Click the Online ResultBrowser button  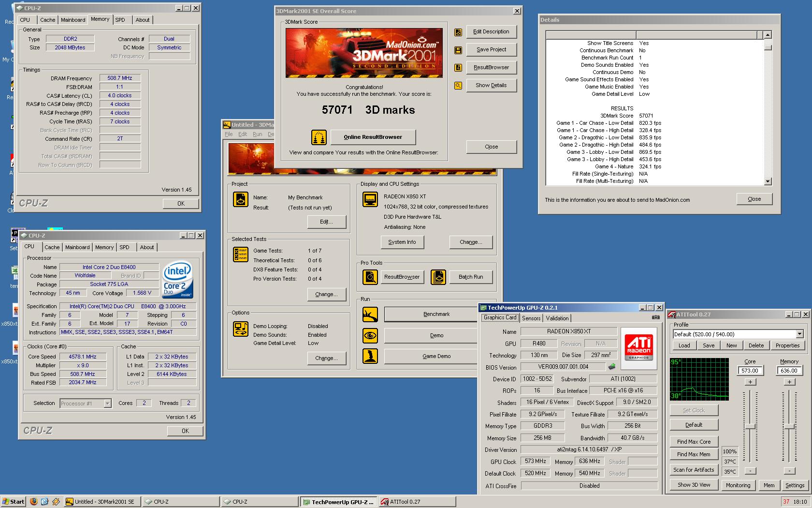coord(373,137)
